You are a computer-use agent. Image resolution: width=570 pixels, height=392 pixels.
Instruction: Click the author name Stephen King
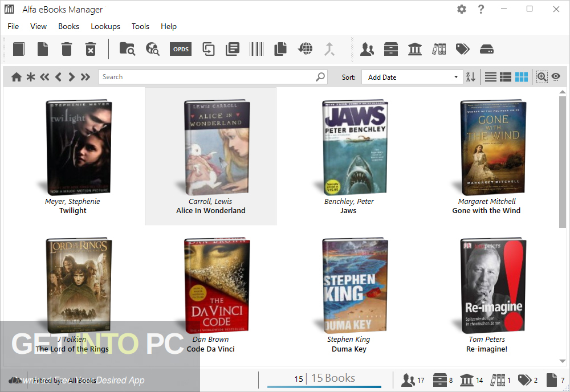(x=348, y=340)
